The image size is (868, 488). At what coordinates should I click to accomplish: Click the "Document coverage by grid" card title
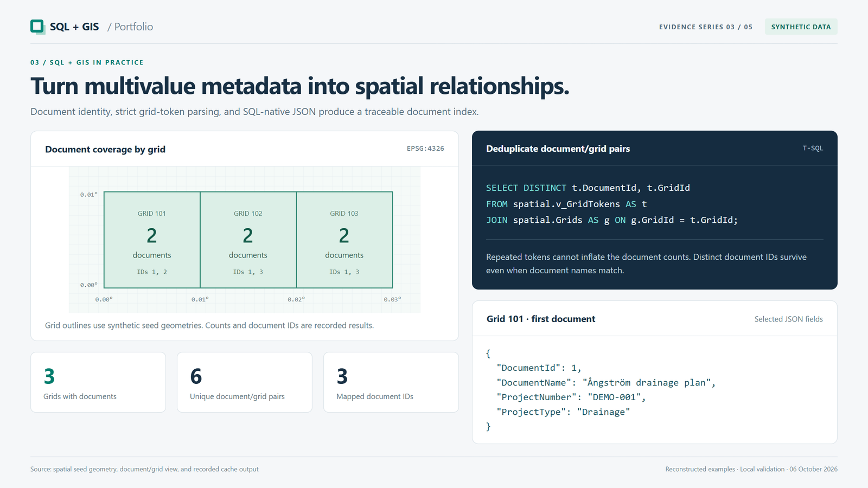click(105, 149)
